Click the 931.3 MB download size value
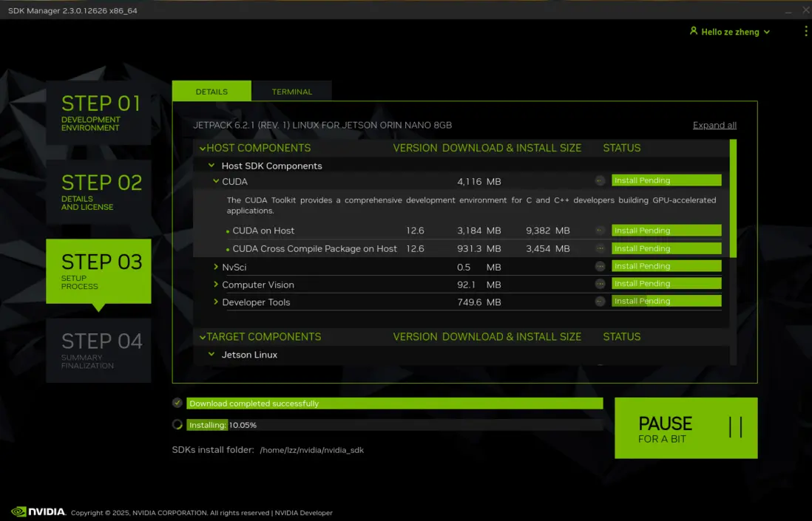This screenshot has height=521, width=812. 479,249
